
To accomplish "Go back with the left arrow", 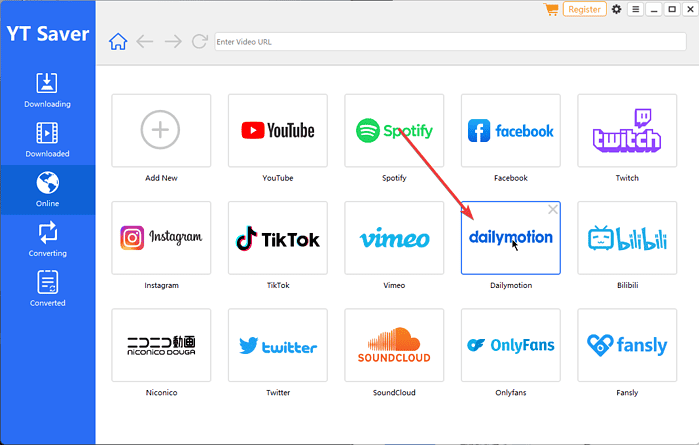I will point(145,41).
